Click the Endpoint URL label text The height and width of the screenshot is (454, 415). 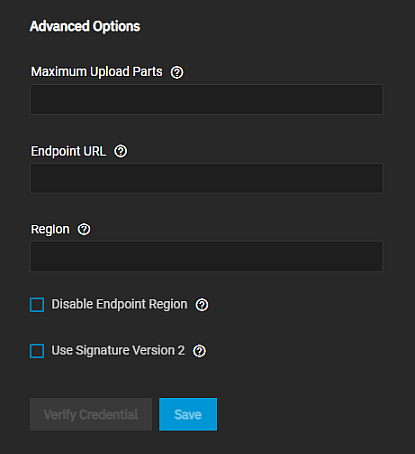coord(68,151)
